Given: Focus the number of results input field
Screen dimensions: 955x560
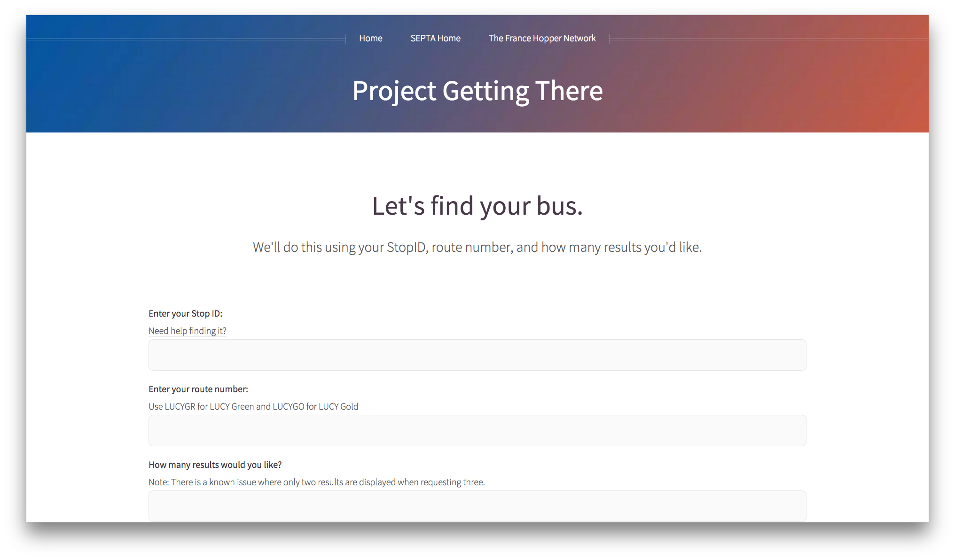Looking at the screenshot, I should [477, 506].
